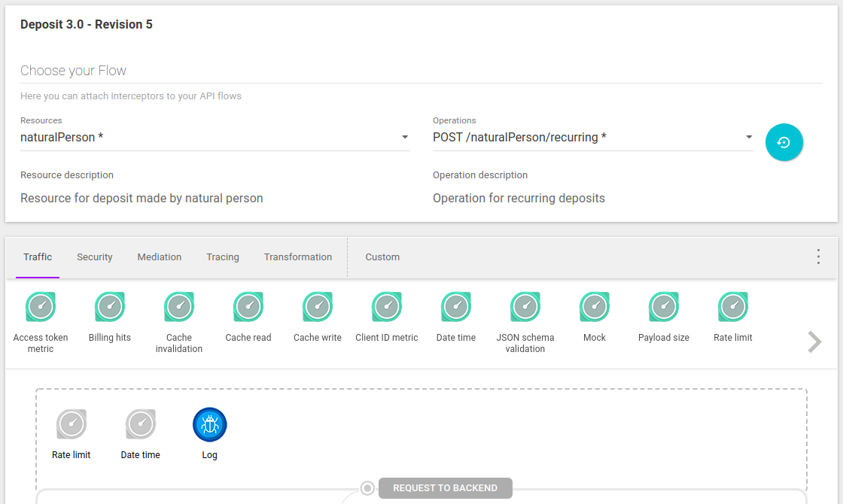The width and height of the screenshot is (843, 504).
Task: Open the three-dot more options menu
Action: click(818, 257)
